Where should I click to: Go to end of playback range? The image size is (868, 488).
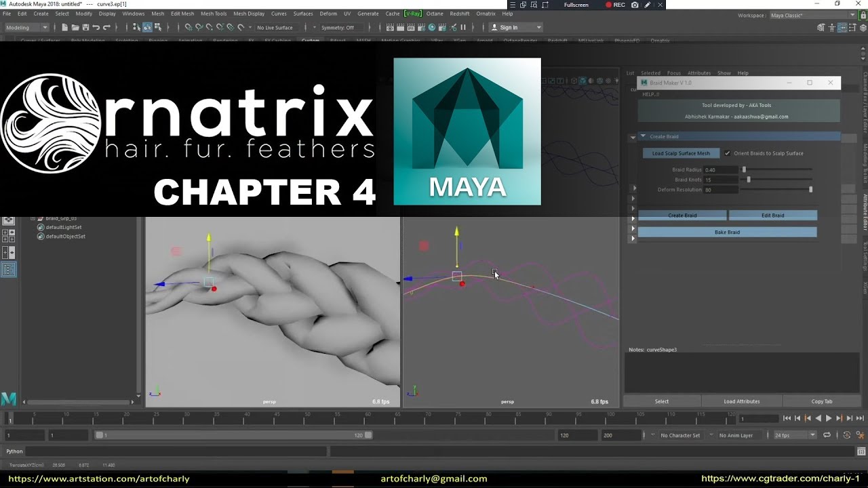pos(860,418)
